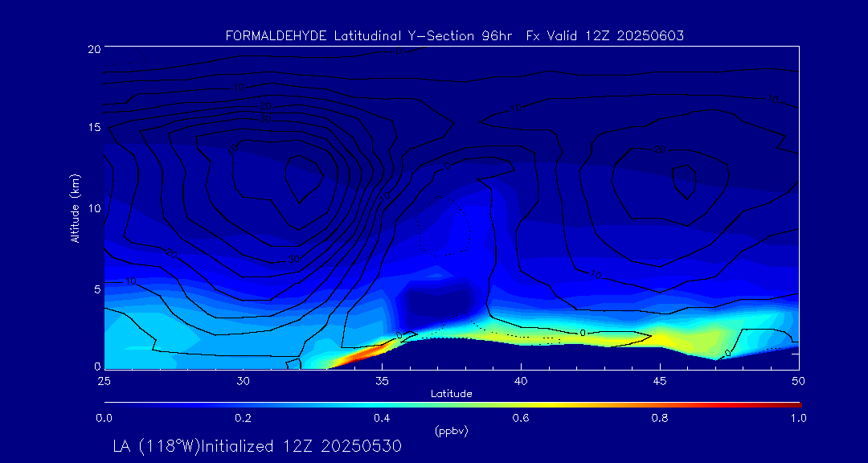The image size is (868, 463).
Task: Click the Latitude x-axis label
Action: click(x=451, y=393)
